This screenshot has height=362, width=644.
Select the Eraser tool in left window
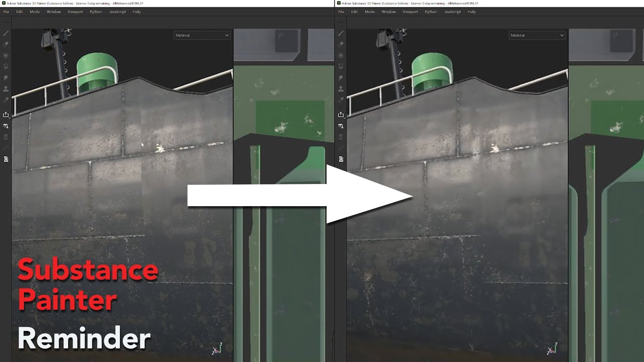[x=6, y=44]
